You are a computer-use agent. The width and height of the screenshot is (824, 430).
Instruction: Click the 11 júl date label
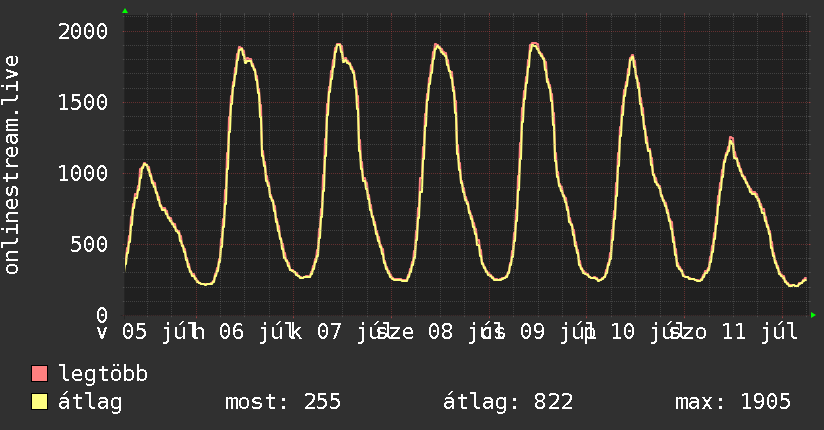759,332
